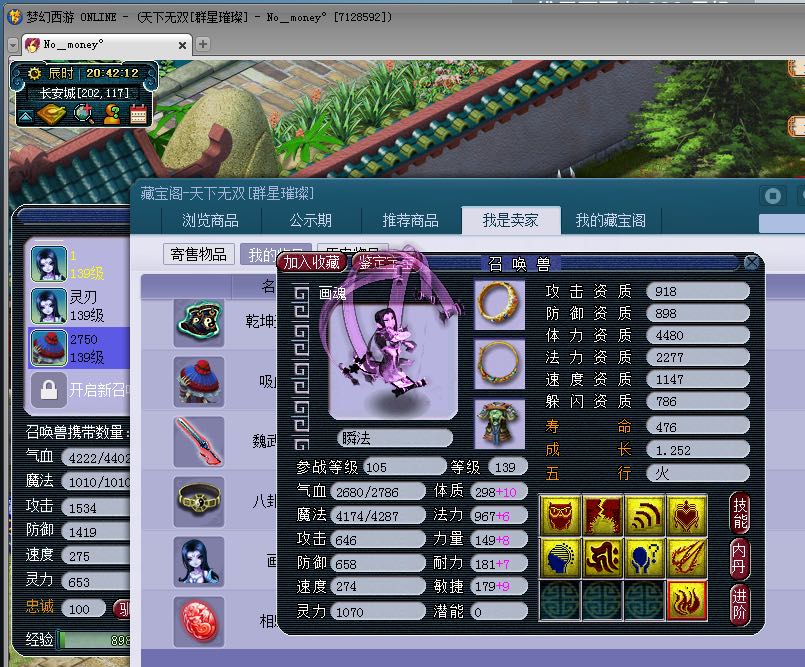The height and width of the screenshot is (667, 805).
Task: Click the 瞬法 name field
Action: click(x=395, y=438)
